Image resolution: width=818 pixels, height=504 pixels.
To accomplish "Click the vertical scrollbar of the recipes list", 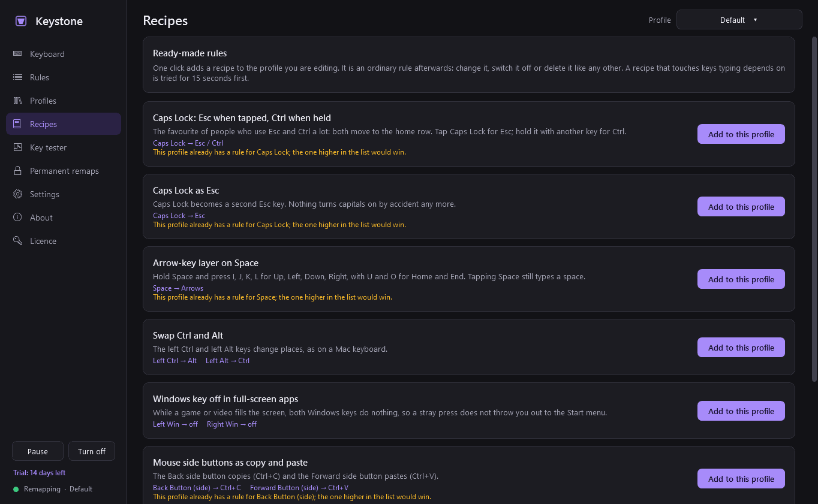I will coord(814,209).
